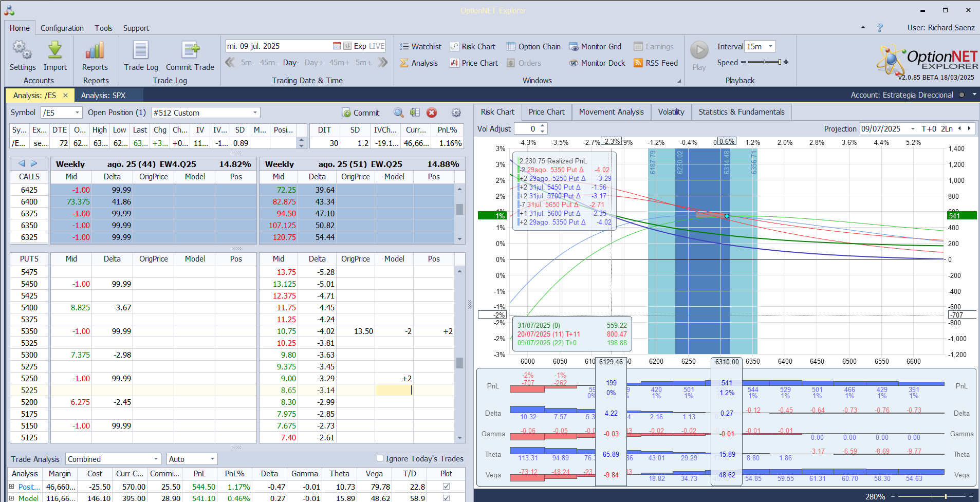This screenshot has width=980, height=502.
Task: Click the Day- button
Action: pos(291,63)
